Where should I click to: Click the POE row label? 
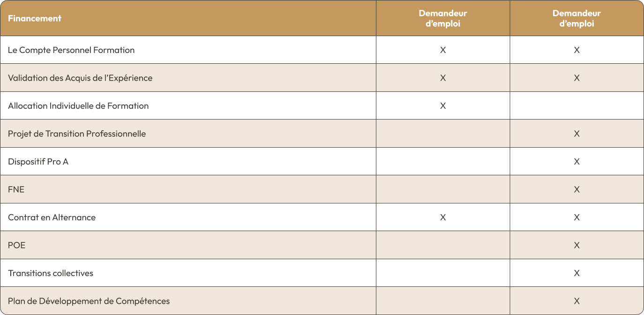(x=17, y=245)
